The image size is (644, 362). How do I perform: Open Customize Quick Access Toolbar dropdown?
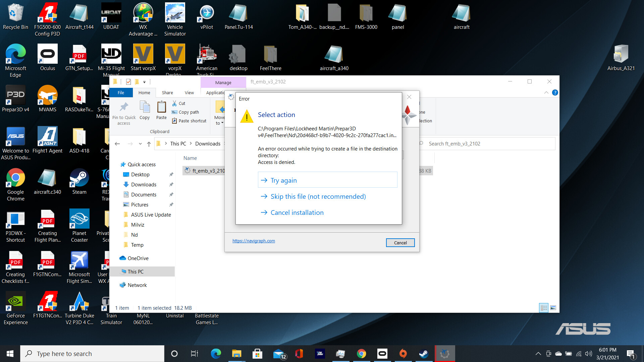145,82
